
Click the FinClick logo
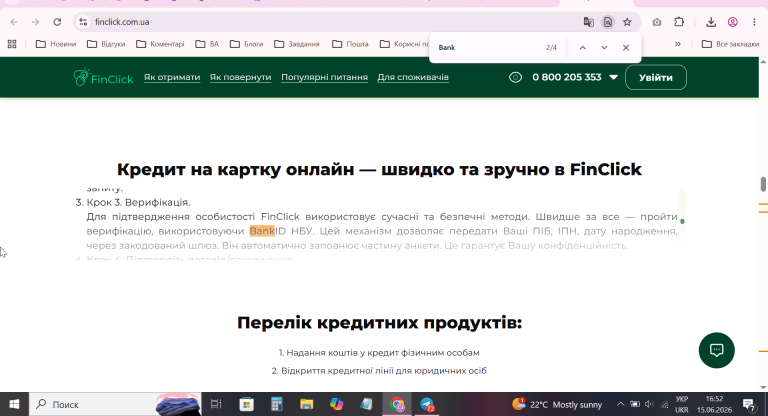tap(103, 77)
